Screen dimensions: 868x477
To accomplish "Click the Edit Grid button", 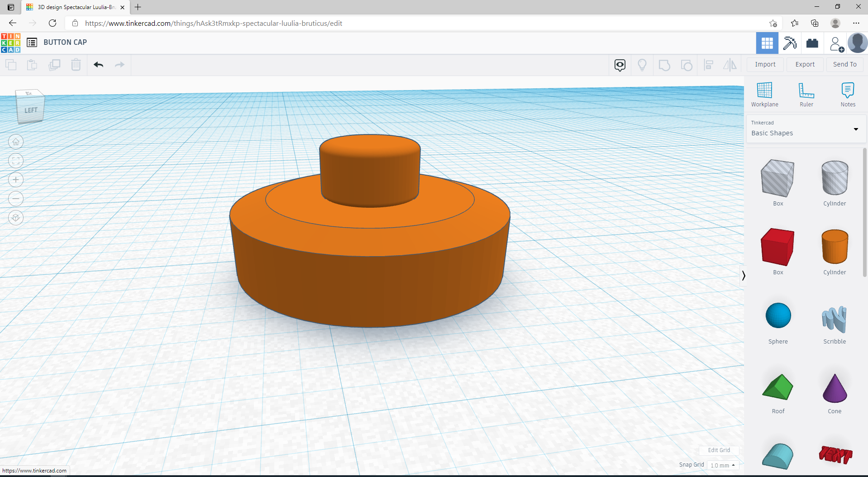I will (x=719, y=450).
